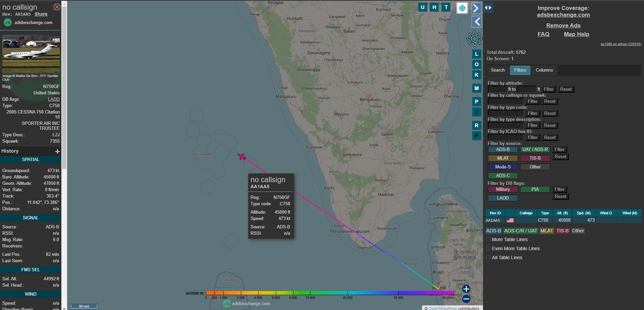Click the T map button
644x310 pixels.
tap(446, 7)
